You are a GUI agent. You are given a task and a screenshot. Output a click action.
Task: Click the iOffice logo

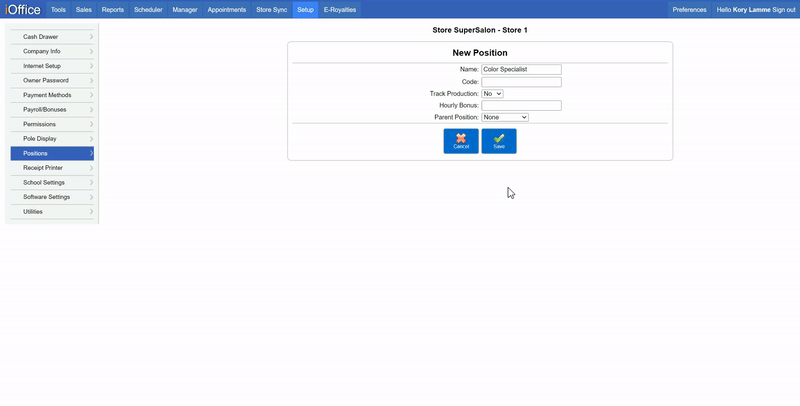click(x=23, y=10)
